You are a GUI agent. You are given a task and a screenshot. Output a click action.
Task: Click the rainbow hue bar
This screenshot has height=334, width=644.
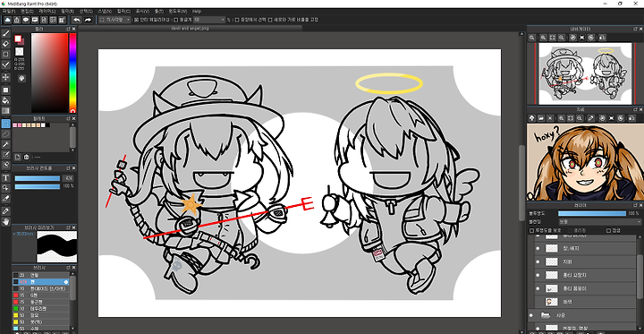click(x=72, y=73)
